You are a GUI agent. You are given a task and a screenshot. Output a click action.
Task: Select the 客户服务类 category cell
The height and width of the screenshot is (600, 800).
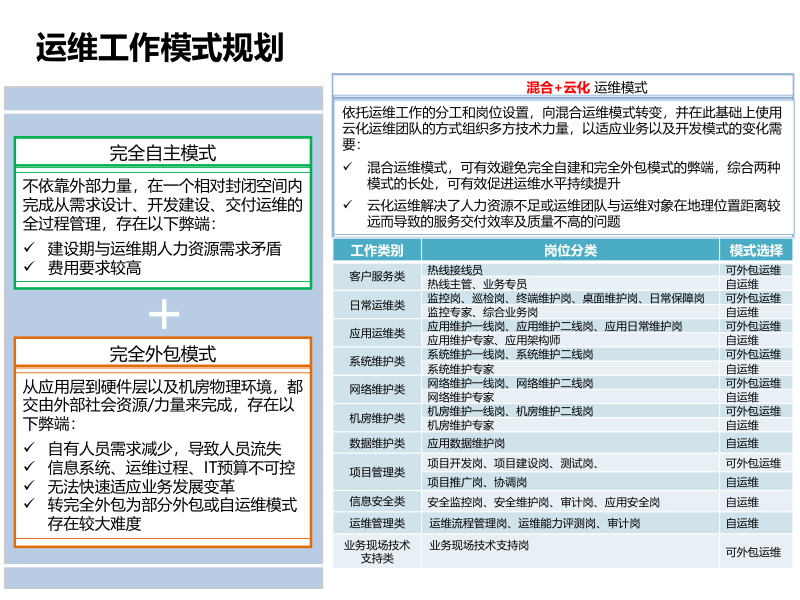(377, 277)
